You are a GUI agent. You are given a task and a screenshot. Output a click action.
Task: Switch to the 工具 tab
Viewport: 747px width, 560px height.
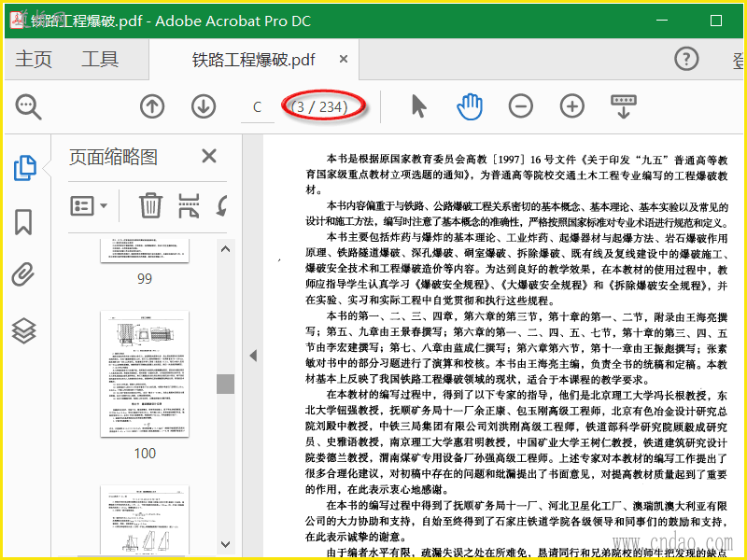[100, 60]
